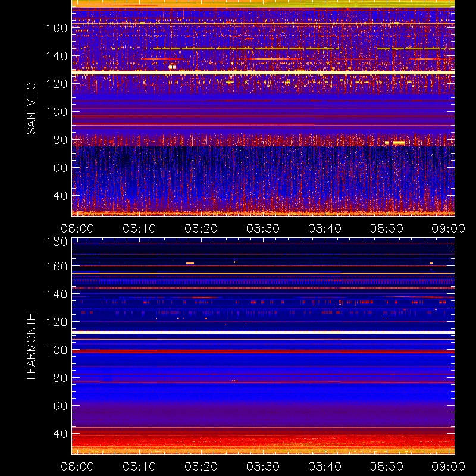The width and height of the screenshot is (476, 476).
Task: Select the 160 tick label on the San Vito plot
Action: (x=57, y=28)
